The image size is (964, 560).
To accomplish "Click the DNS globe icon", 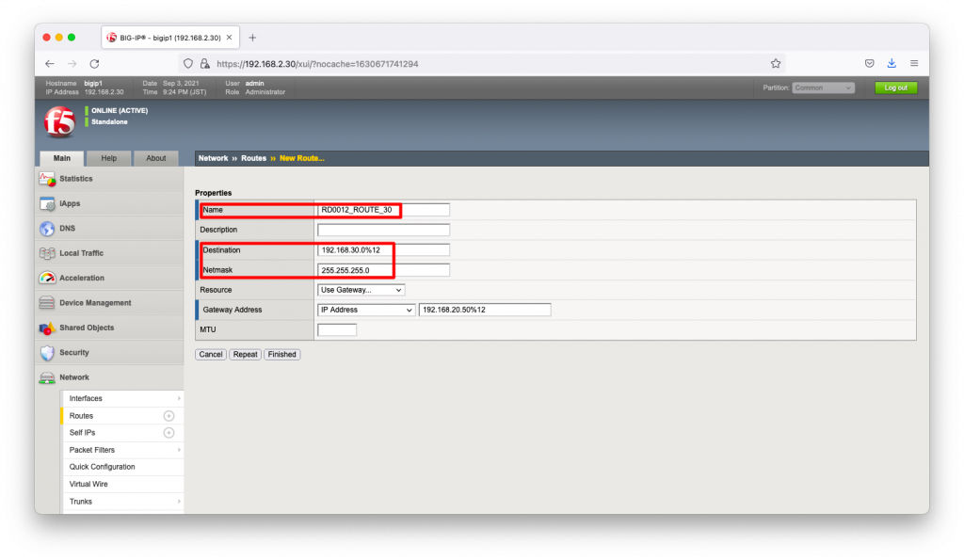I will click(47, 229).
